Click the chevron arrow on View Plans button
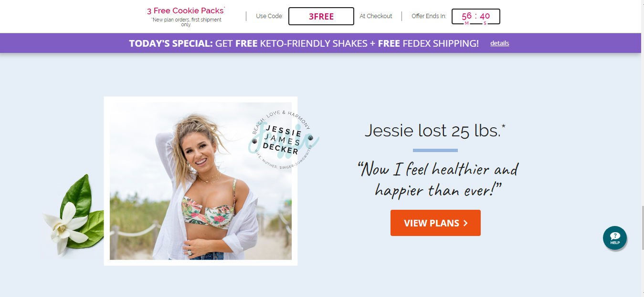This screenshot has width=644, height=297. (x=465, y=223)
